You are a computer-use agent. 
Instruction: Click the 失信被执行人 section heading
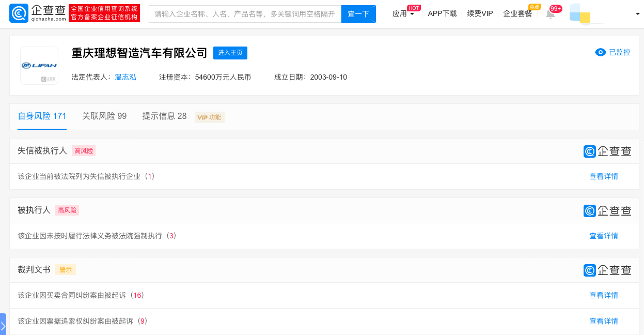pos(42,151)
